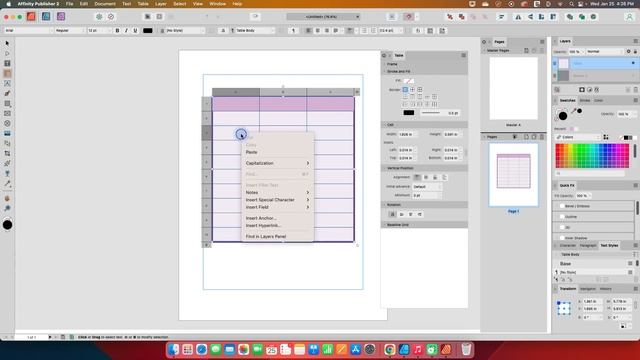Open the Layers panel options menu icon
The height and width of the screenshot is (360, 640).
(636, 41)
